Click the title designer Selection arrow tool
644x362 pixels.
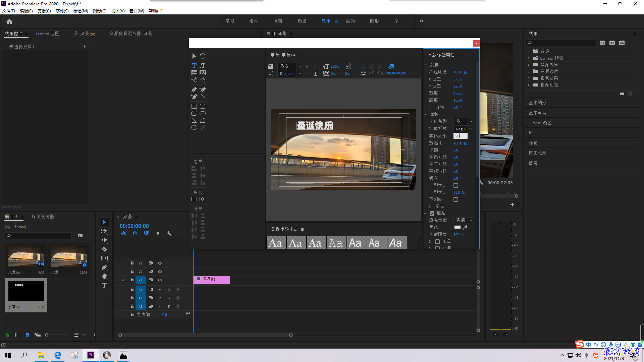194,56
